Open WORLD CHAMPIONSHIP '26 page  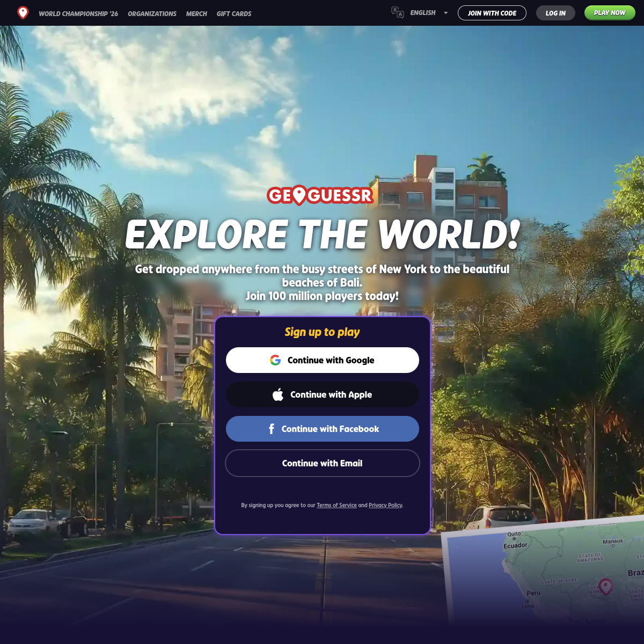(x=78, y=13)
